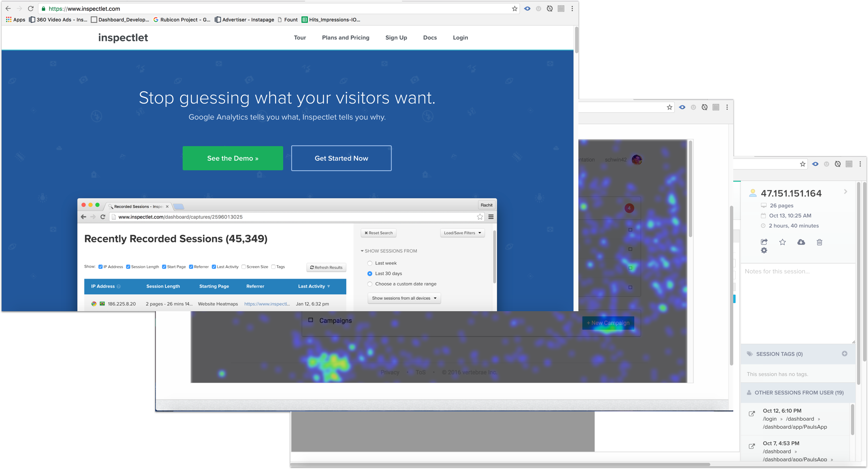Viewport: 868px width, 469px height.
Task: Click the star icon in the session browser toolbar
Action: click(x=802, y=164)
